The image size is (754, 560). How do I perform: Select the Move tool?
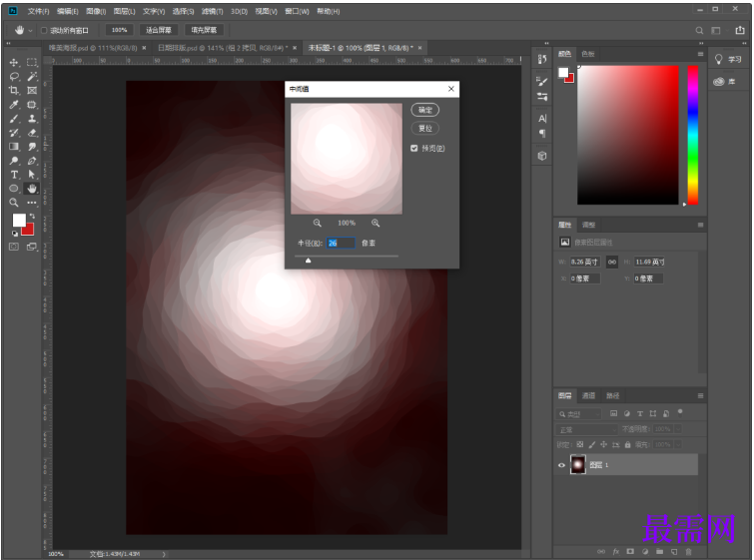(14, 63)
